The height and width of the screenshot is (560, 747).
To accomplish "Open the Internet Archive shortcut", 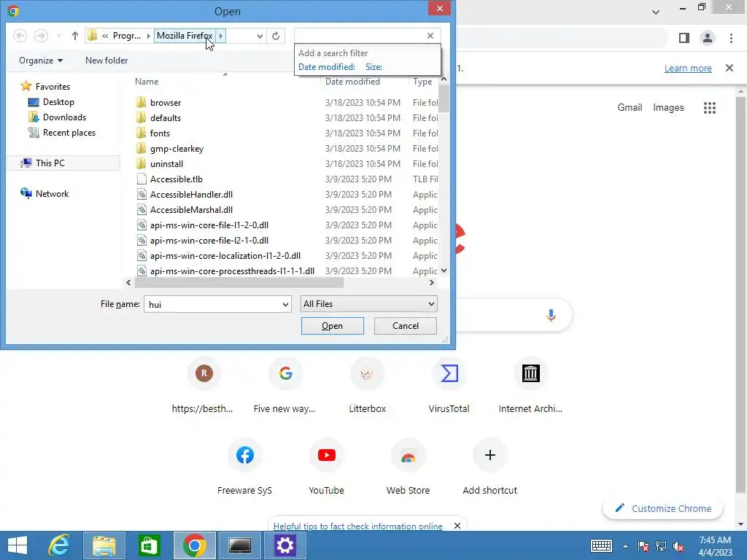I will [530, 386].
